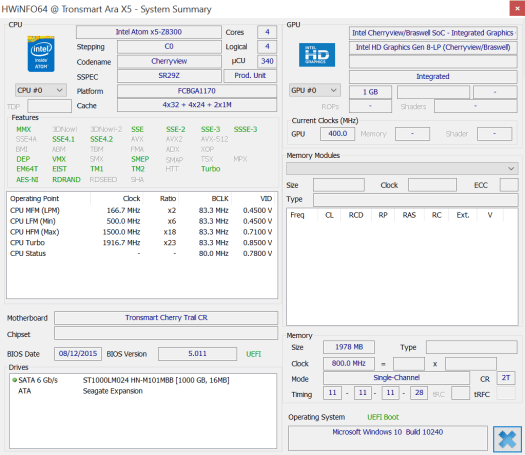Click the Intel Atom x5-Z8300 name field
This screenshot has width=525, height=455.
[149, 32]
